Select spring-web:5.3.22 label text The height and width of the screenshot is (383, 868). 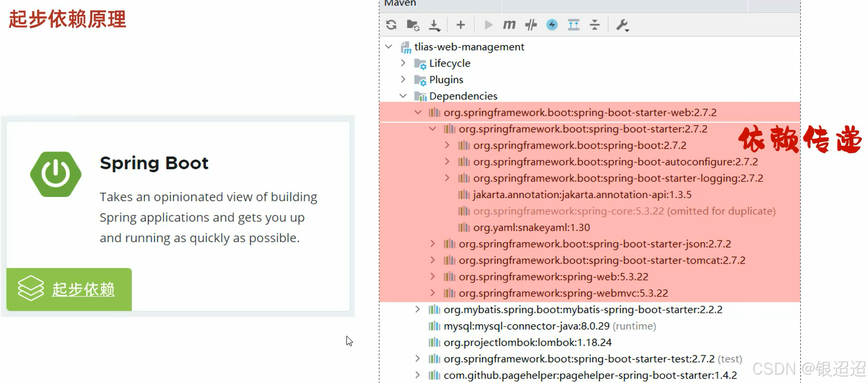[553, 277]
